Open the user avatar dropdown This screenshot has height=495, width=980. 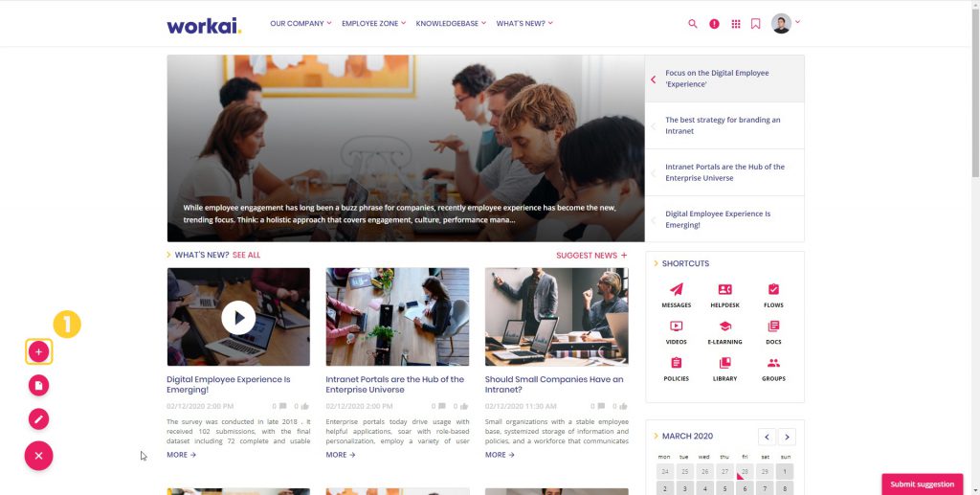pos(786,23)
